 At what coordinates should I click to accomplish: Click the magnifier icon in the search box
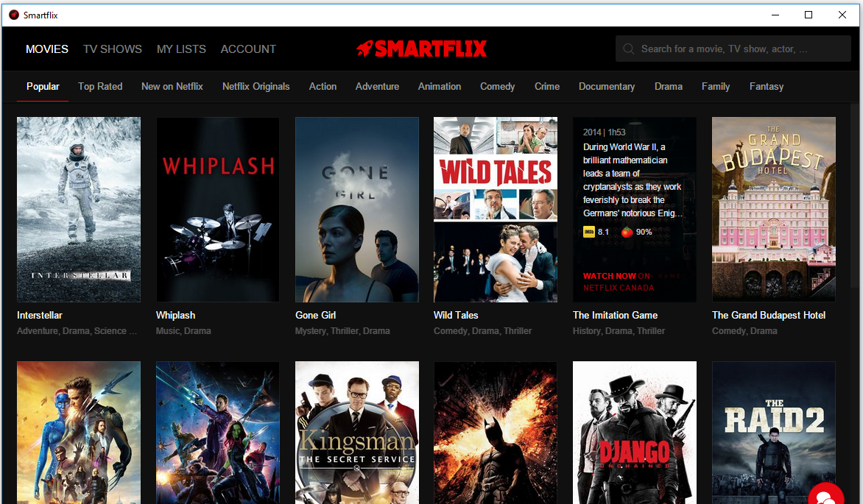[x=629, y=49]
